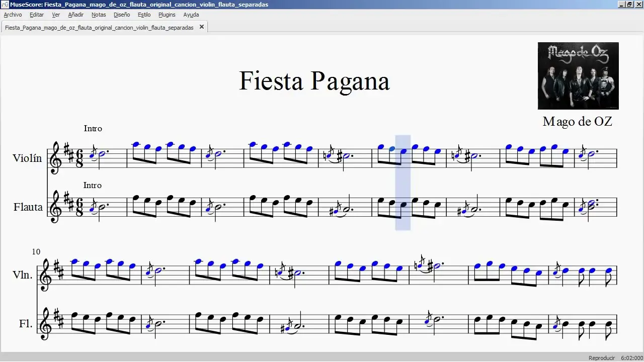Image resolution: width=644 pixels, height=362 pixels.
Task: Click the Reproducir status label
Action: 602,358
